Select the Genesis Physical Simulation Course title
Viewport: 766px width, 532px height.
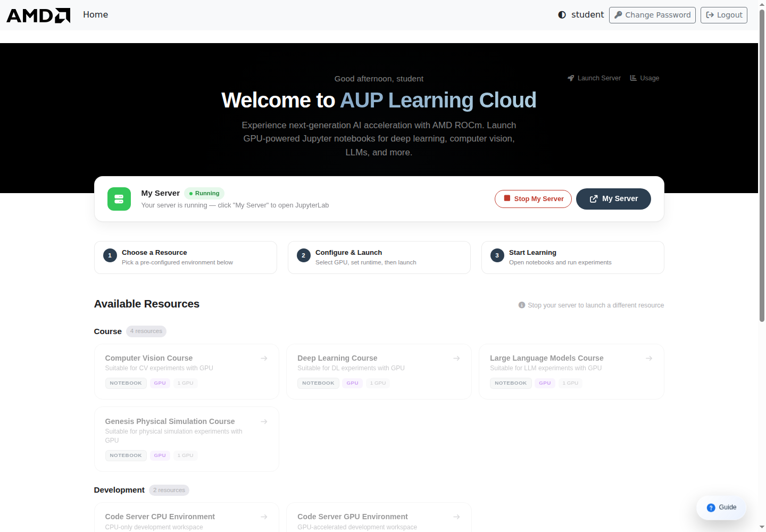[x=170, y=422]
